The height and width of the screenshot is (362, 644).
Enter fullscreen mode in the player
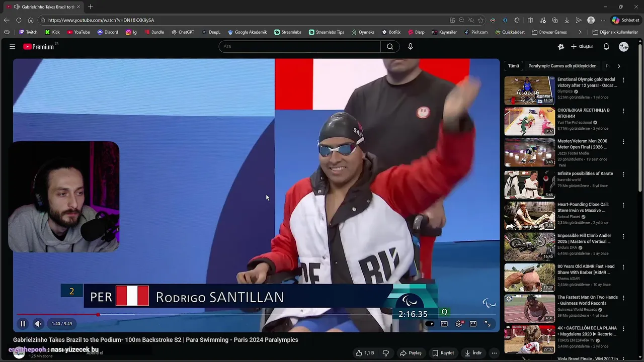click(x=488, y=324)
